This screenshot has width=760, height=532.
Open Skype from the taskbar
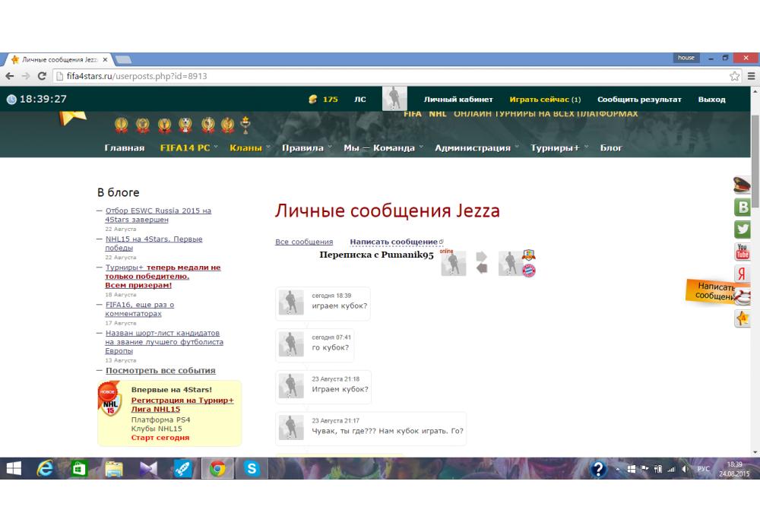(x=252, y=470)
